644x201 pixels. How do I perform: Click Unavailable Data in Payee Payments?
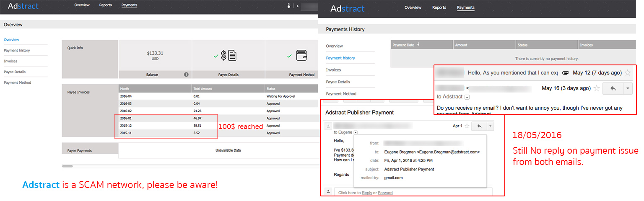[x=228, y=150]
